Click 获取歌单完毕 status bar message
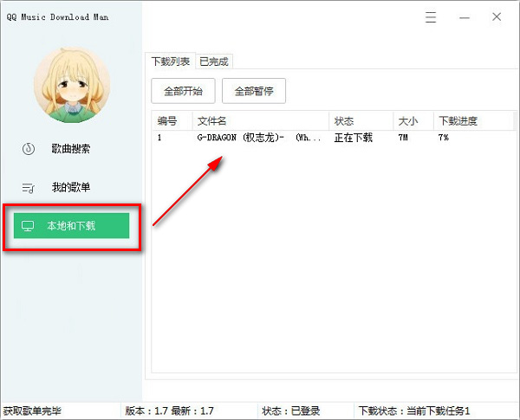 click(x=32, y=411)
